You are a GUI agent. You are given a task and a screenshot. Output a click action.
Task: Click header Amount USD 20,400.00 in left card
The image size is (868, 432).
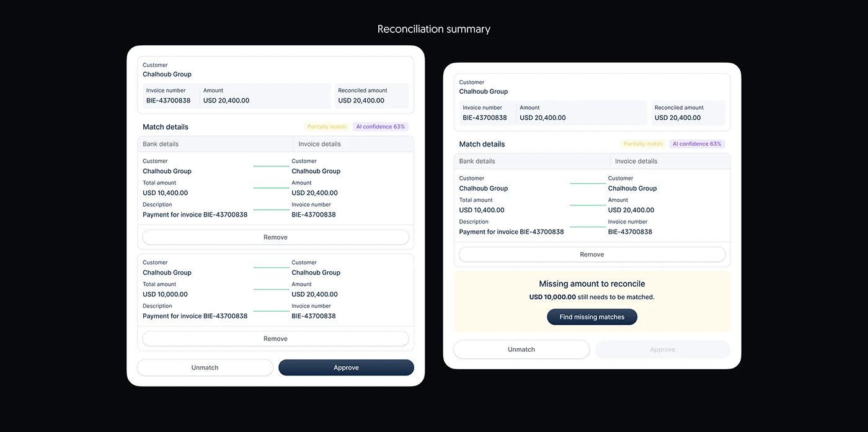[226, 101]
